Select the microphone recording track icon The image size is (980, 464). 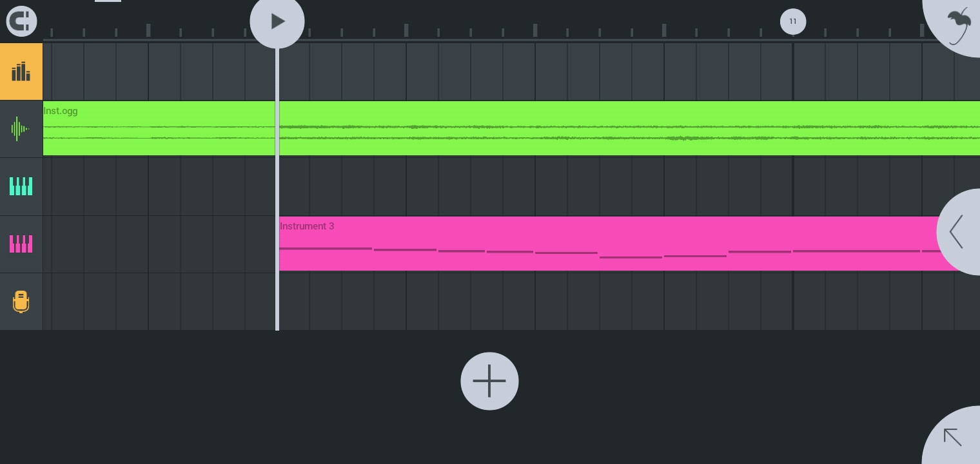tap(21, 302)
